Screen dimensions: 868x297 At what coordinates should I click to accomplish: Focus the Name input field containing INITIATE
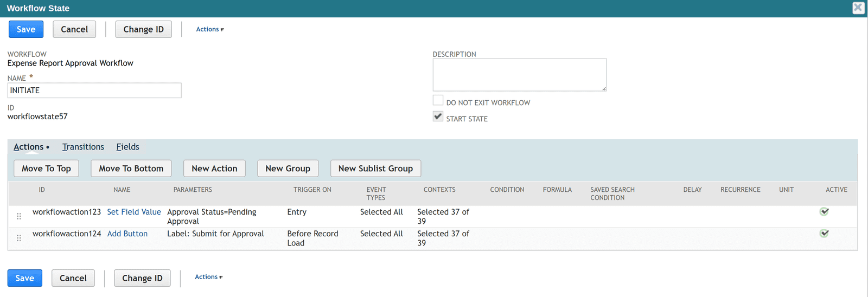click(x=94, y=91)
